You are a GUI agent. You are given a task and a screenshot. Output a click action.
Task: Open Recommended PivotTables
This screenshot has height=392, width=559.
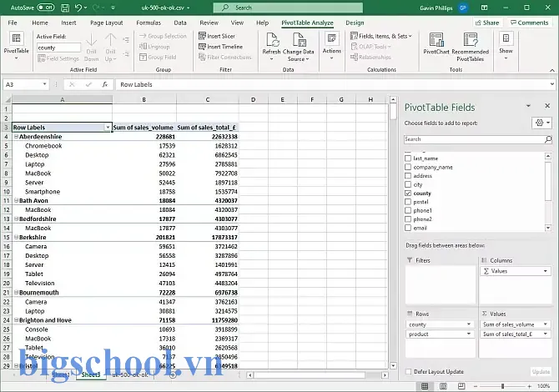471,47
